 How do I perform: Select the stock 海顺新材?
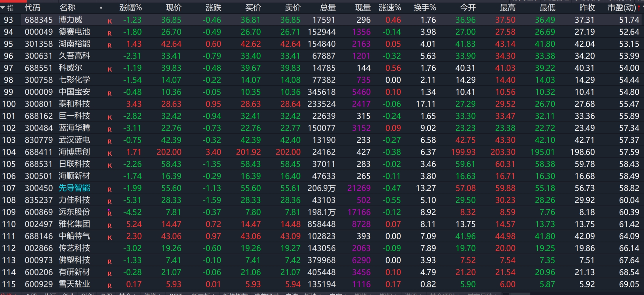tap(75, 176)
